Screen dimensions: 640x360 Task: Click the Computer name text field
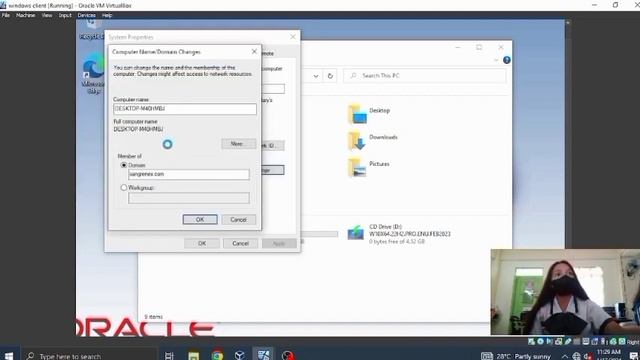[x=185, y=109]
